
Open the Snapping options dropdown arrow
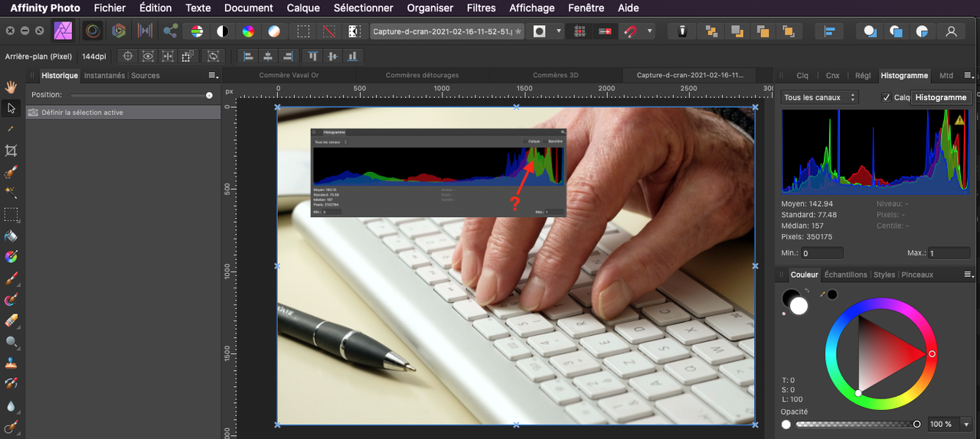coord(650,31)
